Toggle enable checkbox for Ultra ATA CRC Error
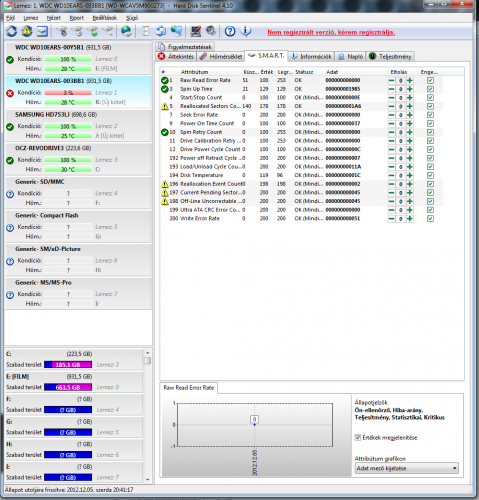The height and width of the screenshot is (500, 479). [430, 210]
